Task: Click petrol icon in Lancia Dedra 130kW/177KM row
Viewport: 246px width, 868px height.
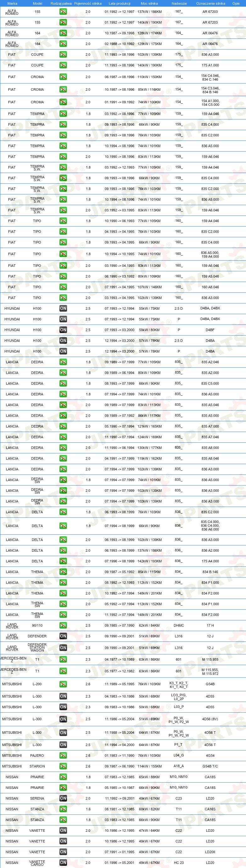Action: tap(63, 448)
